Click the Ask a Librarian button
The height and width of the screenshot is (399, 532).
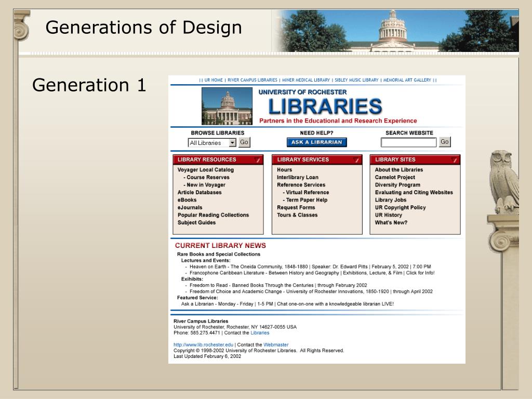316,142
